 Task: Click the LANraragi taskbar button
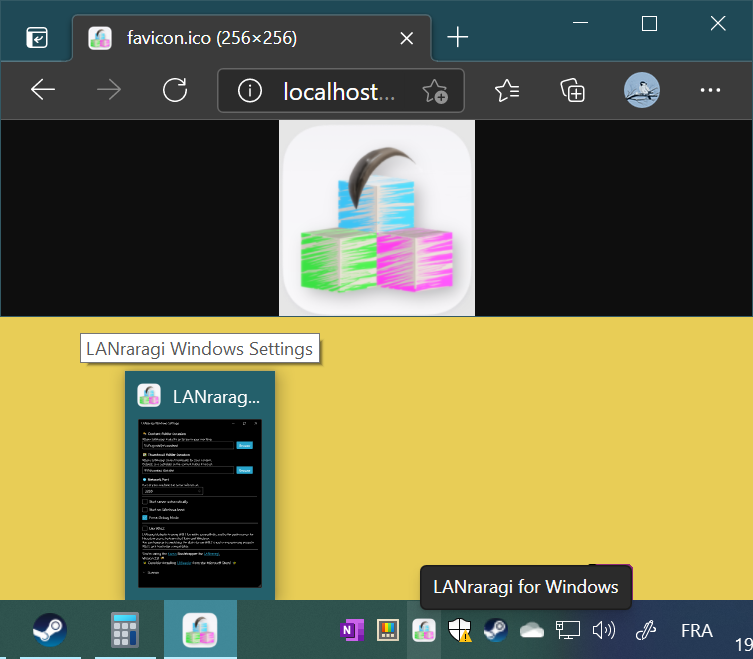tap(200, 630)
